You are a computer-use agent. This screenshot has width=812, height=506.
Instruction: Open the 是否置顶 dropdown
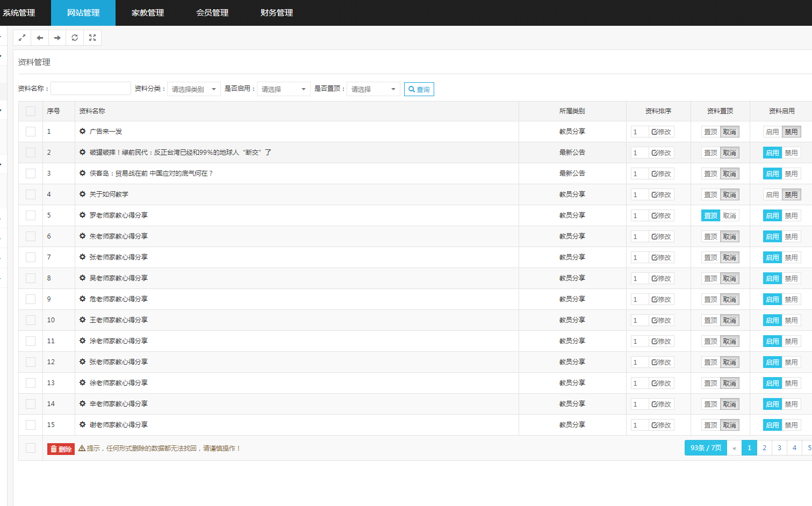[x=373, y=89]
